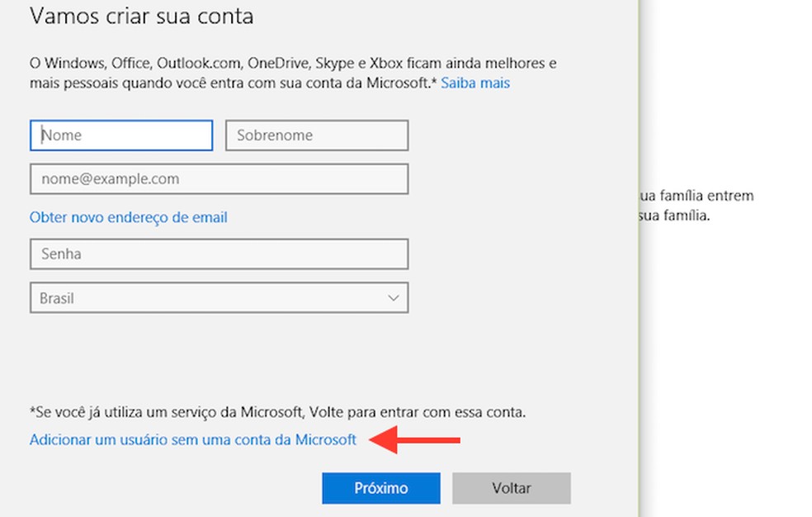Click the chevron on the country selector
The image size is (812, 517).
click(394, 297)
